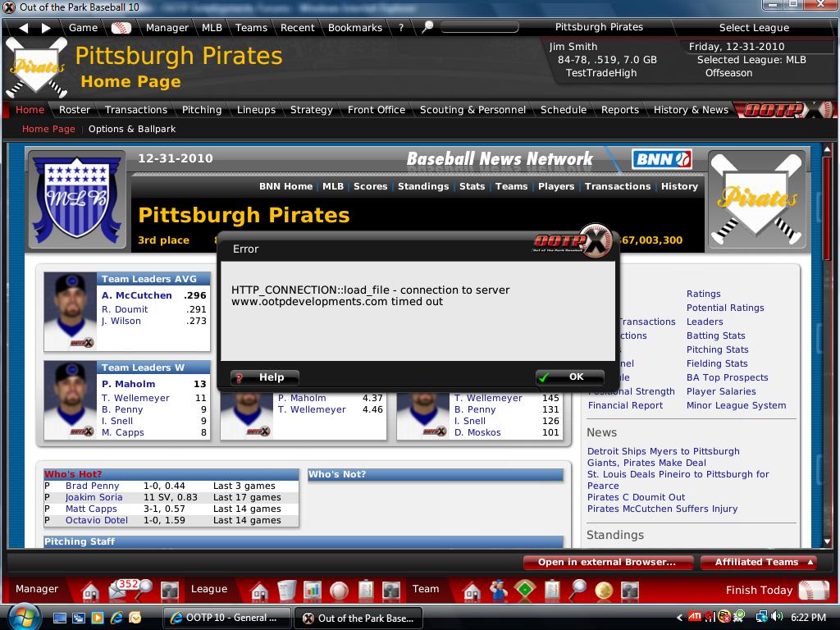The width and height of the screenshot is (840, 630).
Task: Open League home house icon
Action: click(x=259, y=591)
